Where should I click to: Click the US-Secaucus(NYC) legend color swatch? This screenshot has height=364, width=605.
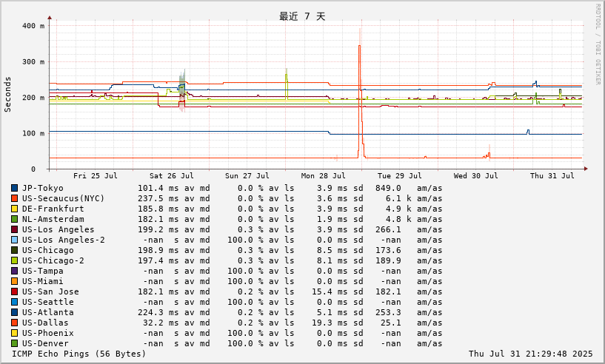14,198
